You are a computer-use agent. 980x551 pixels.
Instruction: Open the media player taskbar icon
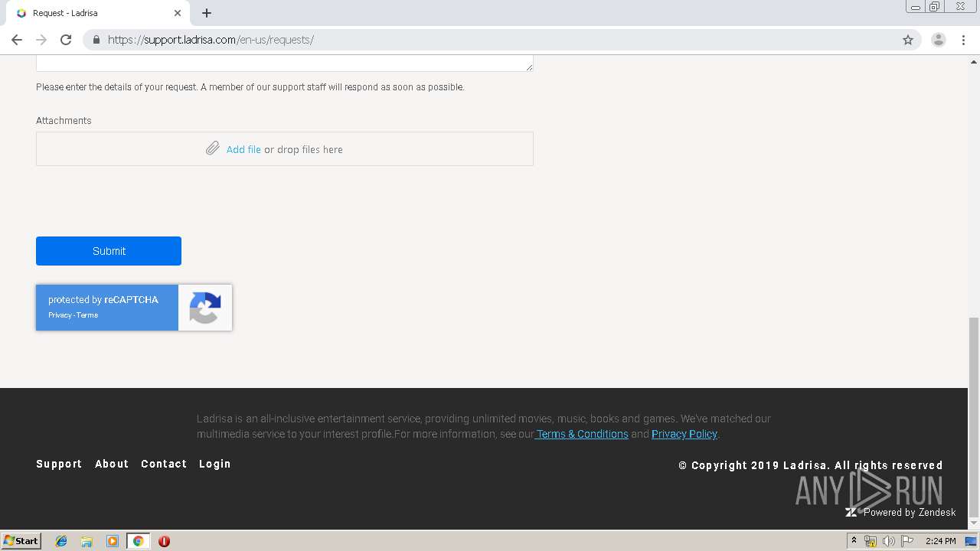pyautogui.click(x=113, y=541)
